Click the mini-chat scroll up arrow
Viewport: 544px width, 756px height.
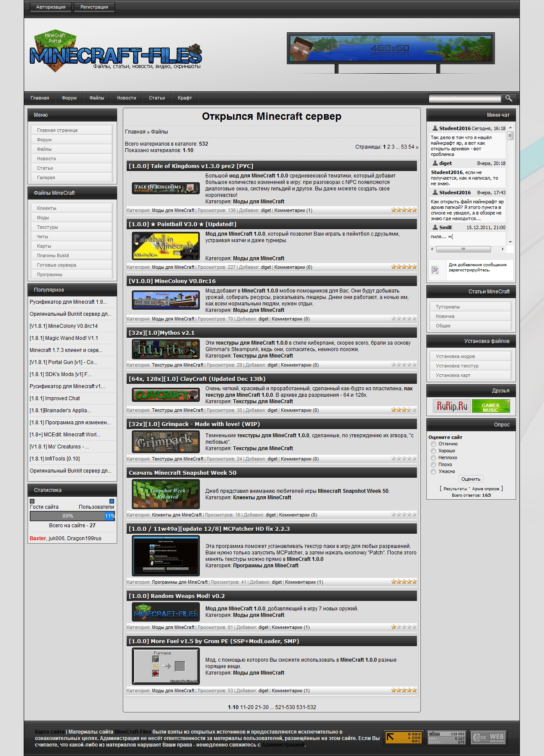click(x=510, y=128)
